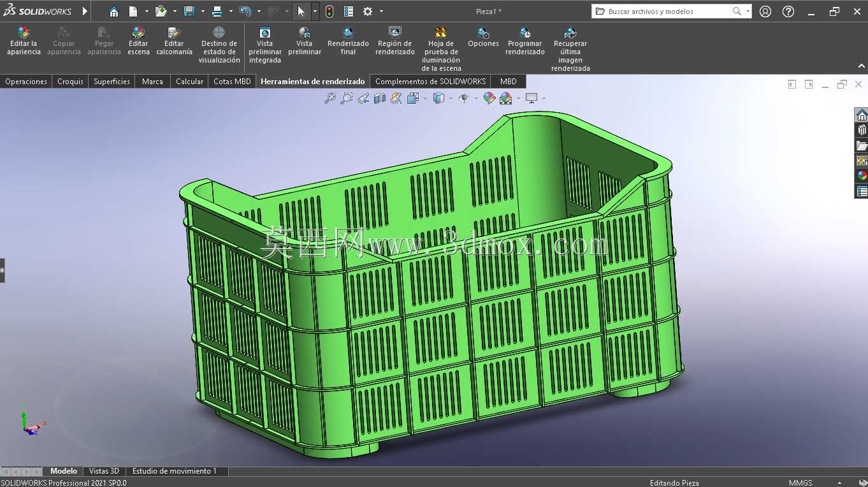Expand Print dropdown arrow
This screenshot has width=868, height=487.
(x=231, y=11)
